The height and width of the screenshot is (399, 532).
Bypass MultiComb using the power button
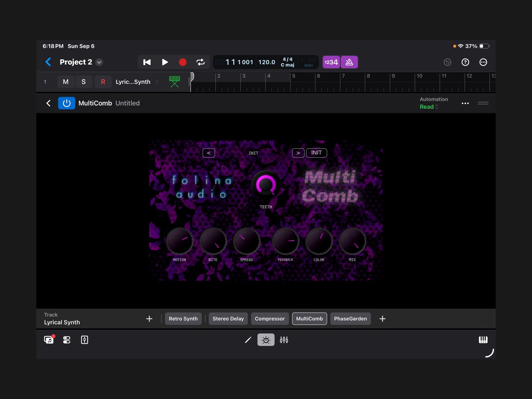point(66,103)
